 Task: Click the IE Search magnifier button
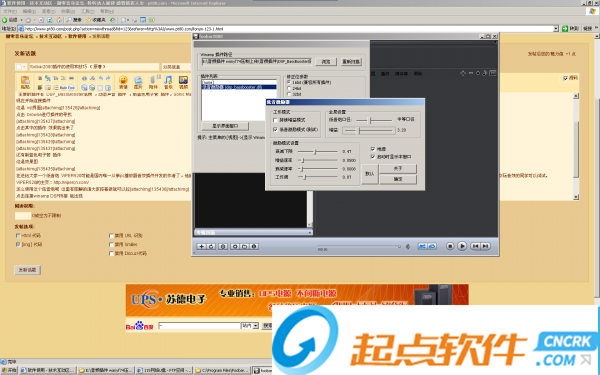click(x=74, y=20)
